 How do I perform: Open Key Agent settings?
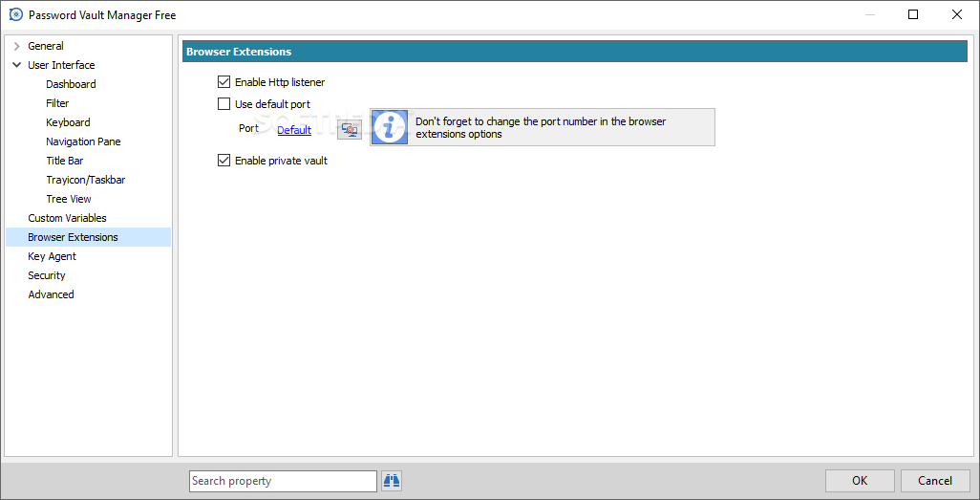tap(52, 256)
